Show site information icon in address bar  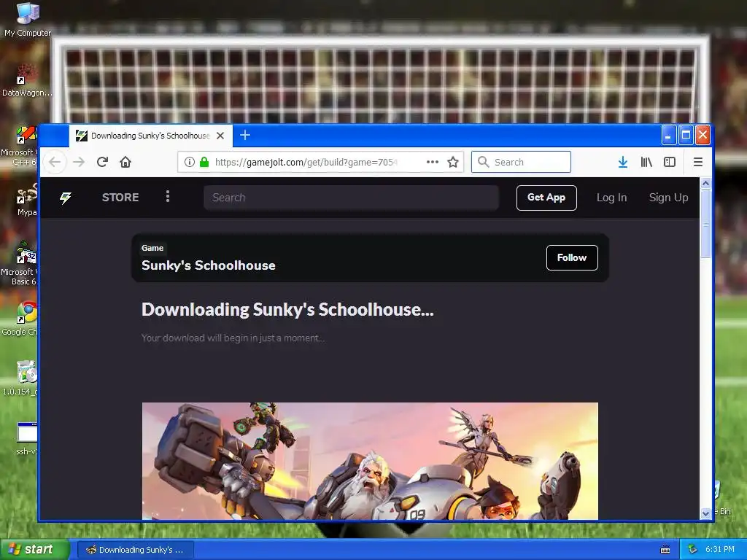click(189, 162)
